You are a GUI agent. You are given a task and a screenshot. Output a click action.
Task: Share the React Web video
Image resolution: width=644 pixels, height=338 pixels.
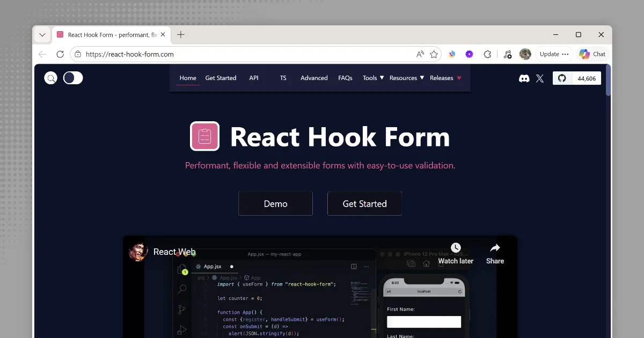point(494,252)
